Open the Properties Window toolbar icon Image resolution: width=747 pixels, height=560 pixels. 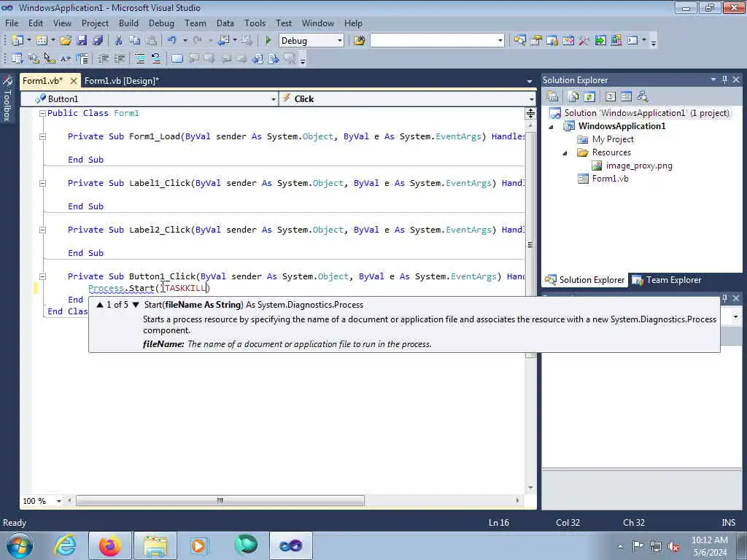(536, 41)
